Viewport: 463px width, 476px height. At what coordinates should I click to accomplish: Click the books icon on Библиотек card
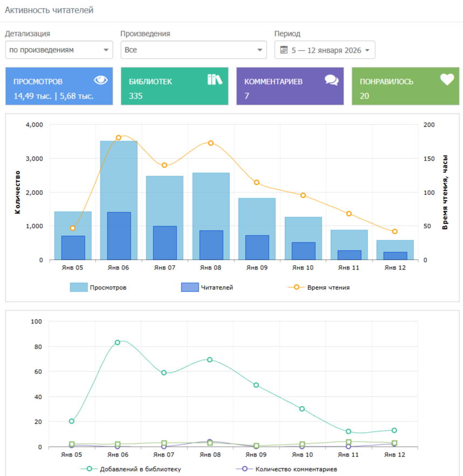pos(215,80)
